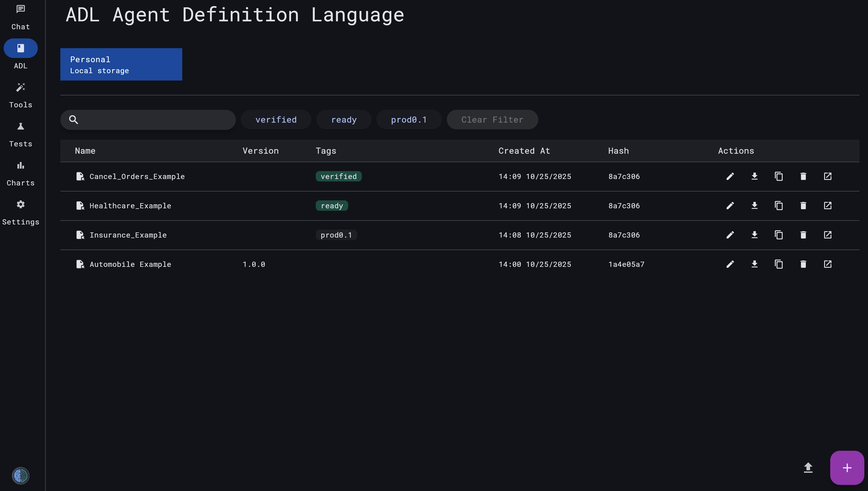
Task: Toggle the verified filter chip
Action: pos(276,120)
